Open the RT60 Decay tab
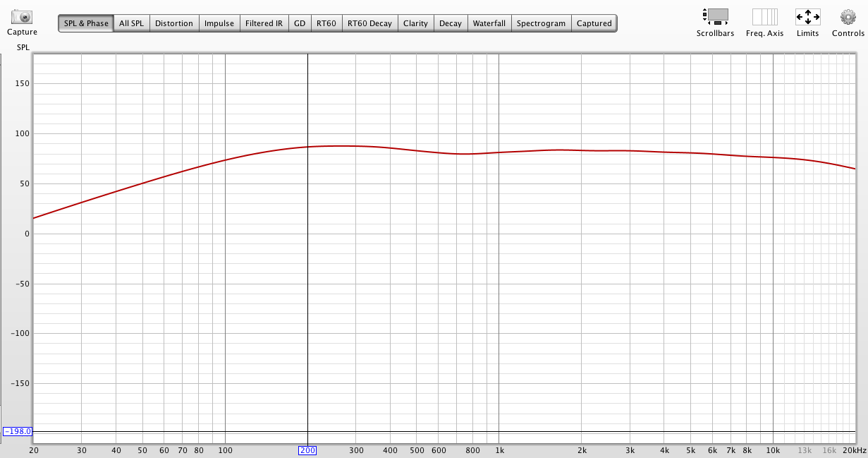868x458 pixels. [x=369, y=23]
